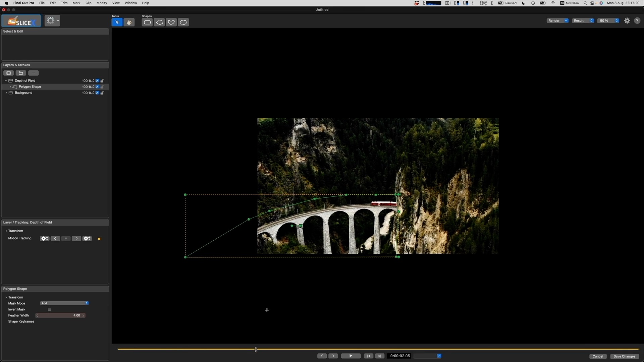
Task: Open the Render dropdown
Action: (x=557, y=21)
